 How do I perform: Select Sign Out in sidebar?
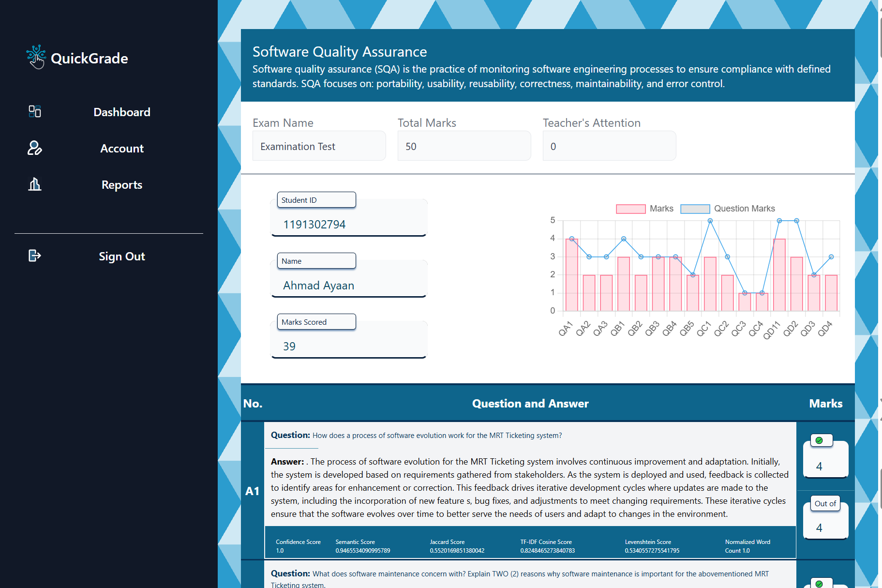(x=122, y=256)
